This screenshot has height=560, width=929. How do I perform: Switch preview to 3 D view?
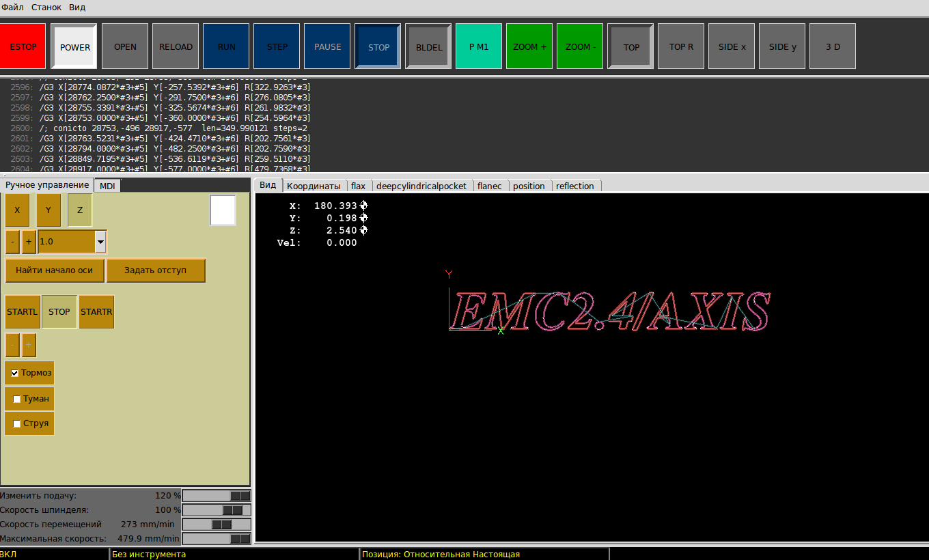(833, 46)
